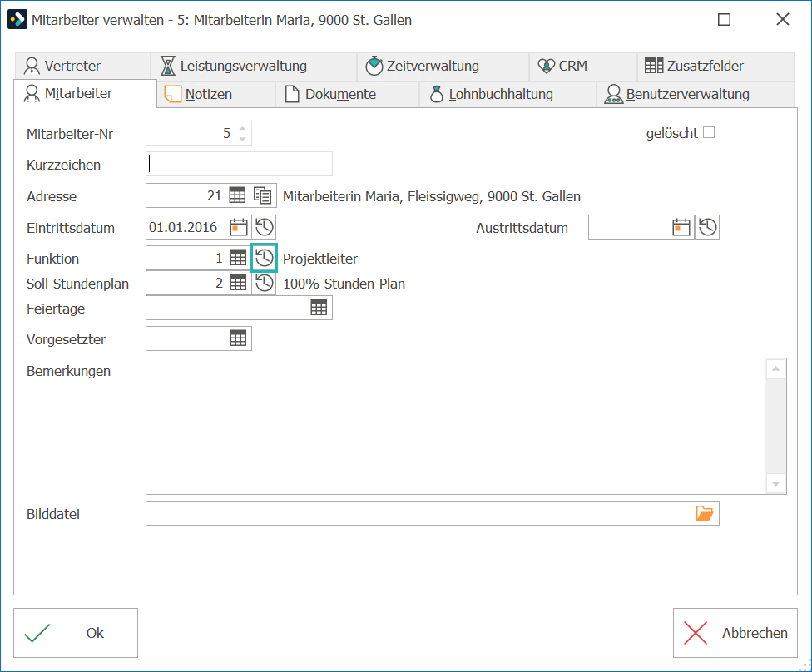
Task: Go to the CRM tab
Action: (x=583, y=67)
